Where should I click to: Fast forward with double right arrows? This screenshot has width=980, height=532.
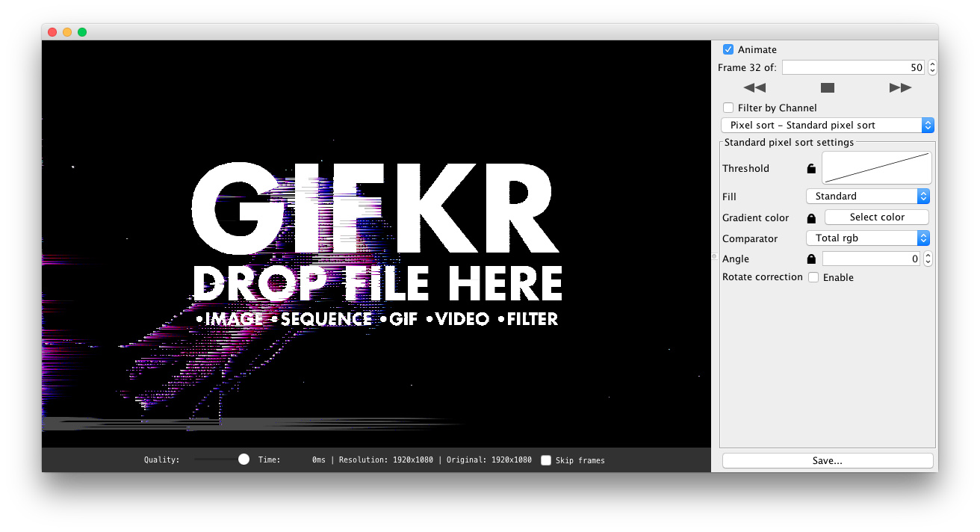pyautogui.click(x=900, y=87)
